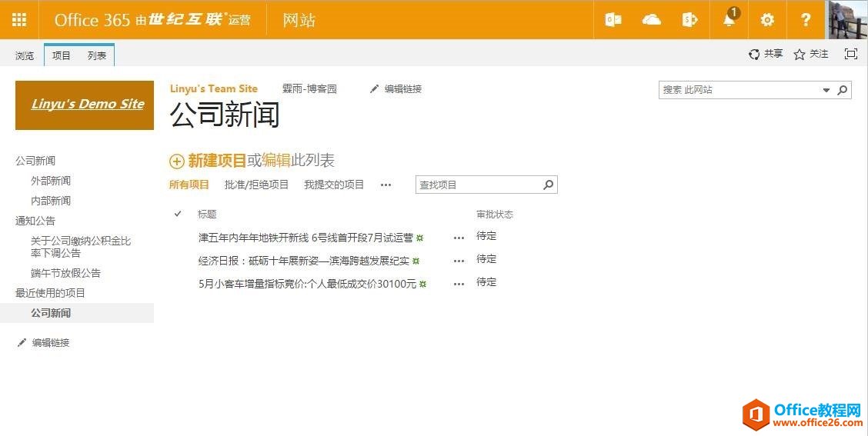Switch to the 列表 ribbon tab
Viewport: 868px width, 436px height.
(97, 55)
